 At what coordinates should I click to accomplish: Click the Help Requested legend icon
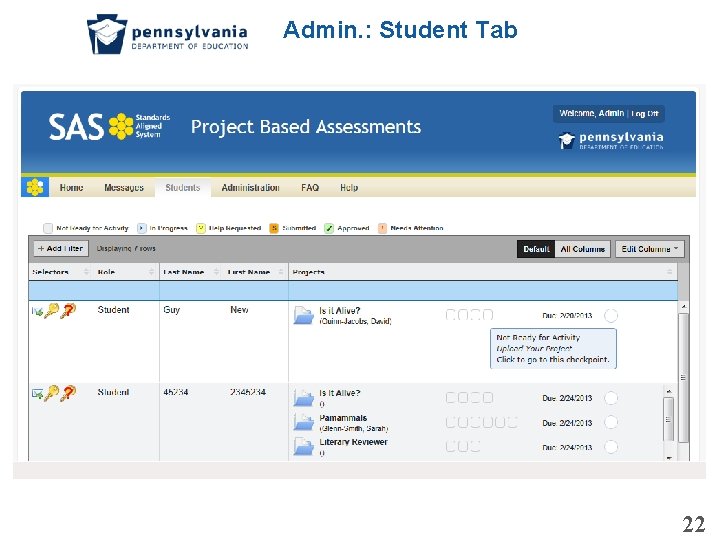[x=201, y=228]
